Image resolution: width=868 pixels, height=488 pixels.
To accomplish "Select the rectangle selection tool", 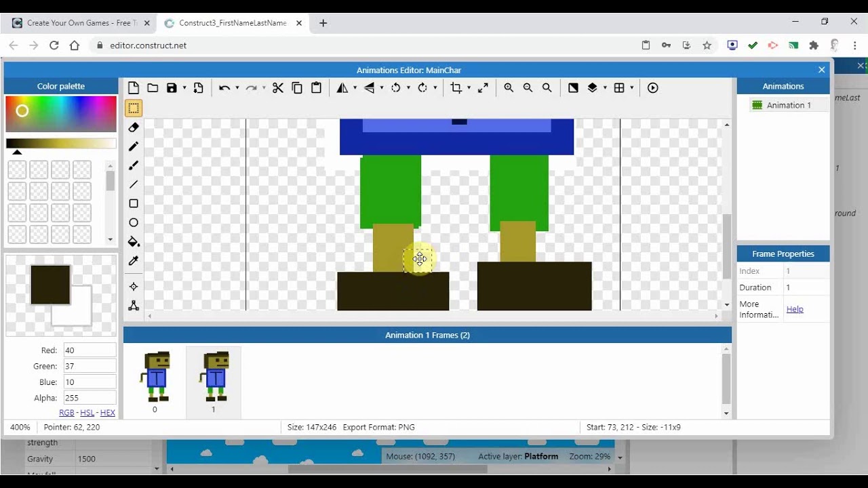I will pyautogui.click(x=134, y=108).
